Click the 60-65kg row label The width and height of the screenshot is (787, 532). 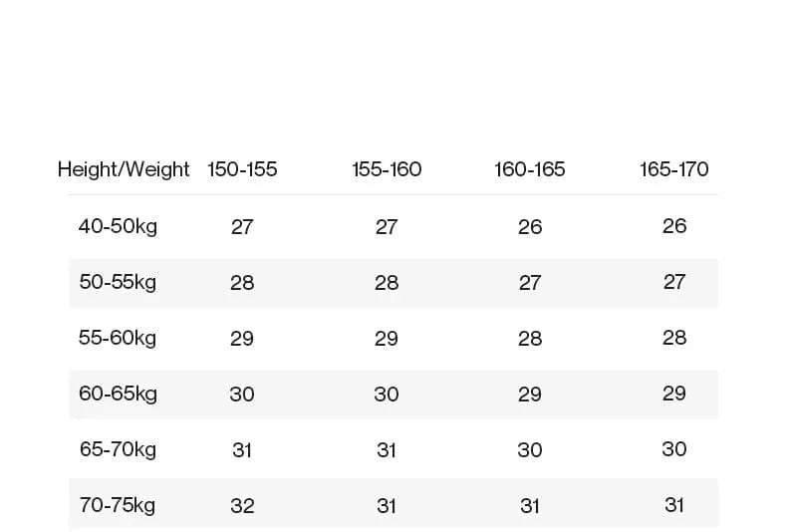[118, 394]
